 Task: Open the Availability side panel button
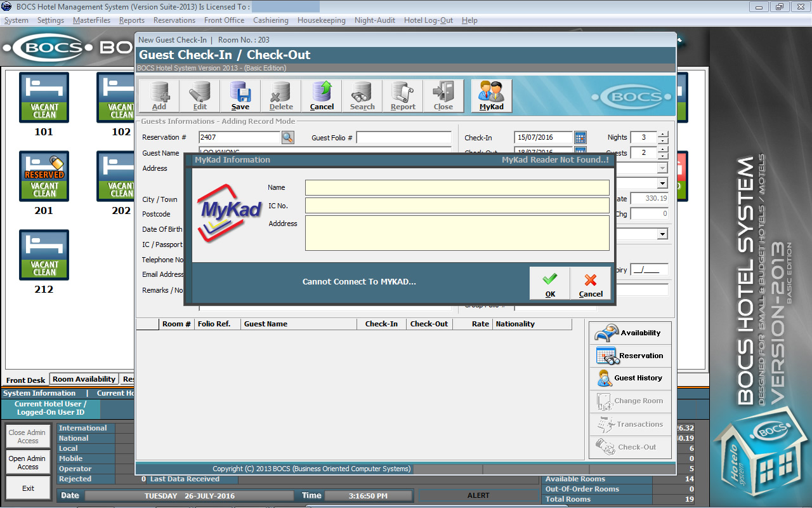pos(631,333)
